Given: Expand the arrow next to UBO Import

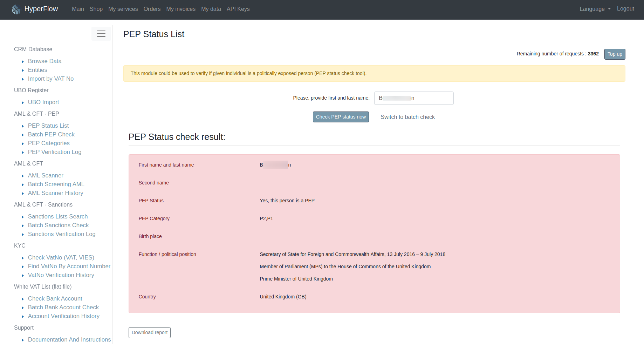Looking at the screenshot, I should [x=23, y=102].
